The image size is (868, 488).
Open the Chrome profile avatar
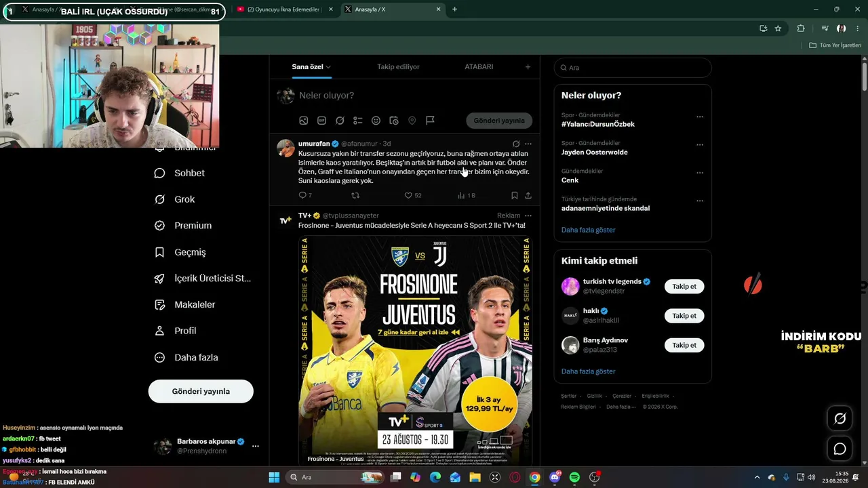tap(842, 28)
